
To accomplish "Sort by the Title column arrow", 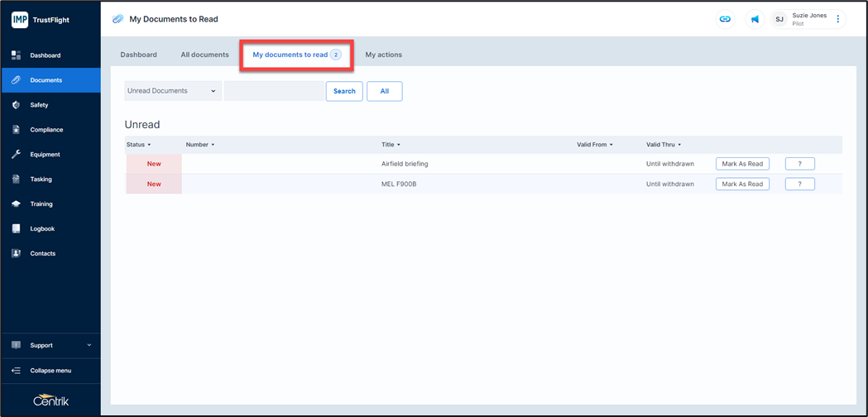I will tap(399, 145).
